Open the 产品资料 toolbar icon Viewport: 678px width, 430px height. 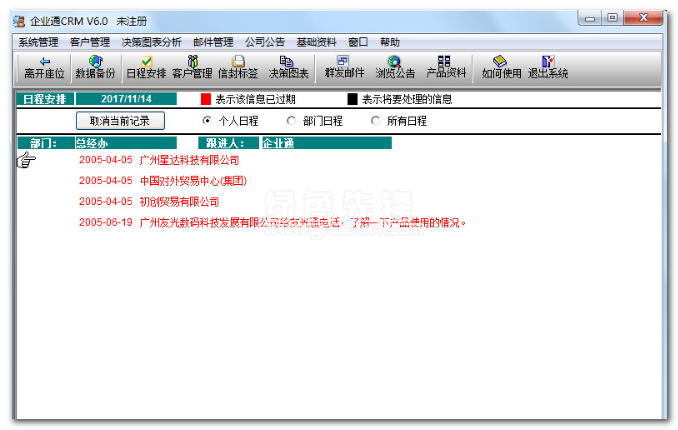(446, 67)
